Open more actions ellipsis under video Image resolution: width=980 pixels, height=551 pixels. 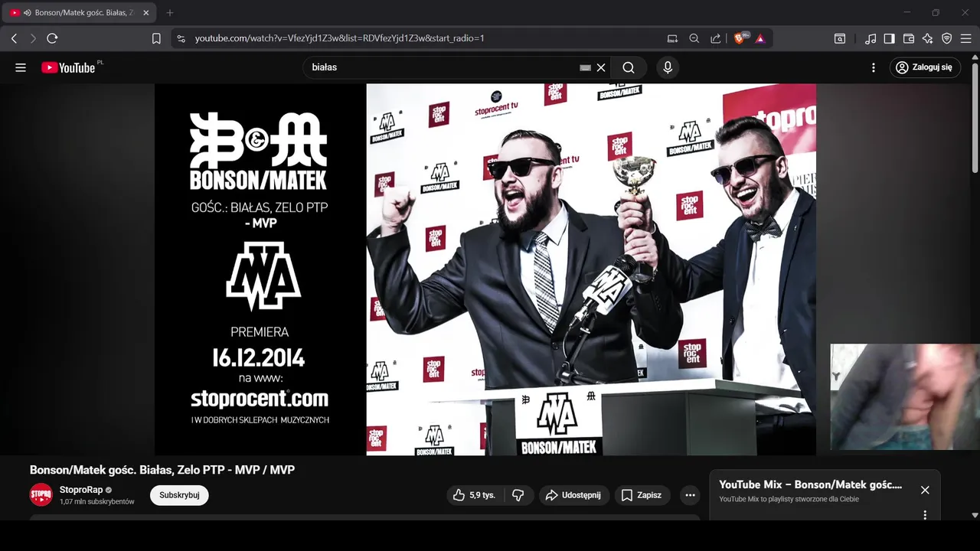point(690,495)
